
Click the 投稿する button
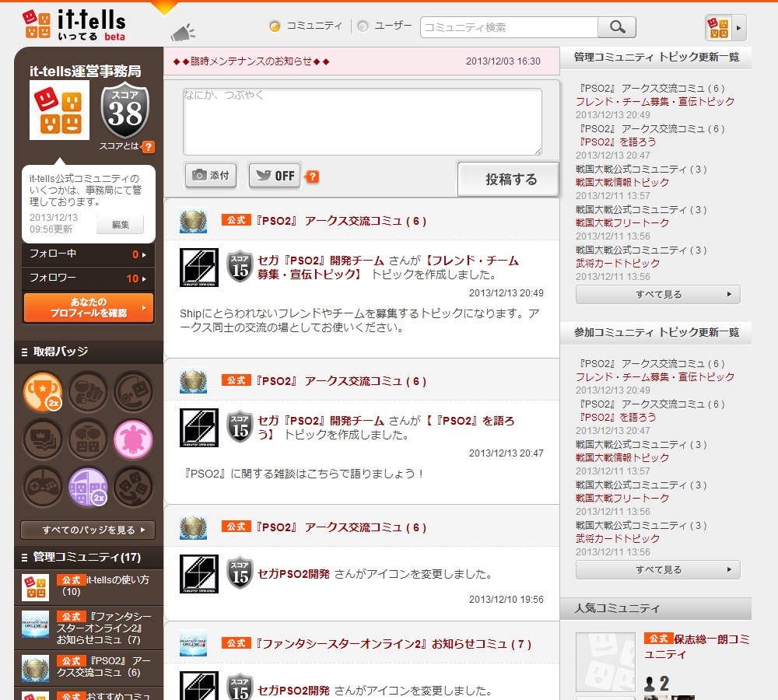[x=508, y=179]
